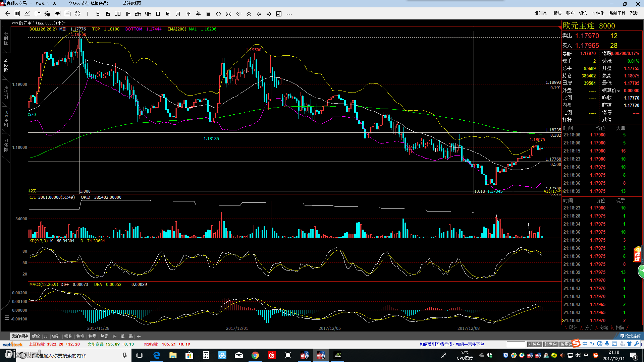The height and width of the screenshot is (362, 644).
Task: Click the left hollow arrow icon
Action: click(259, 14)
